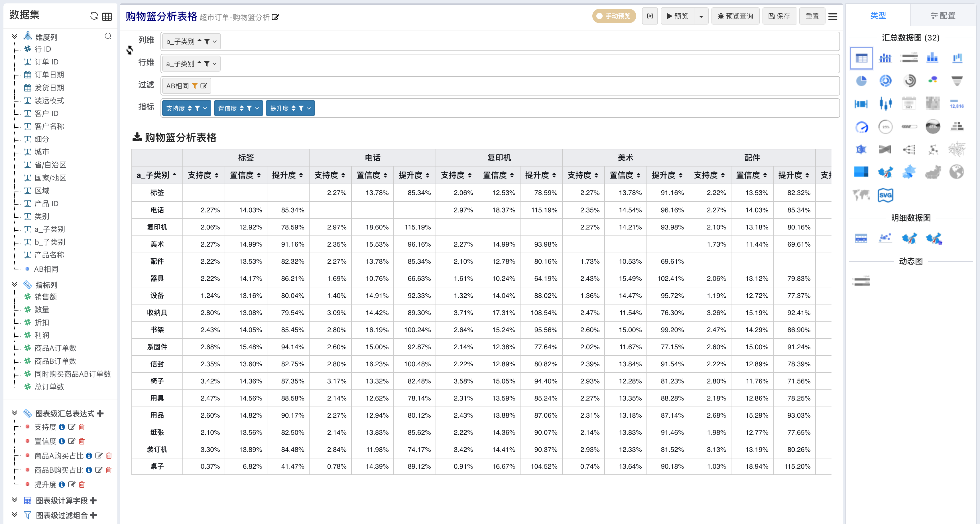Viewport: 980px width, 524px height.
Task: Select the 订单日期 dimension field
Action: [x=49, y=75]
